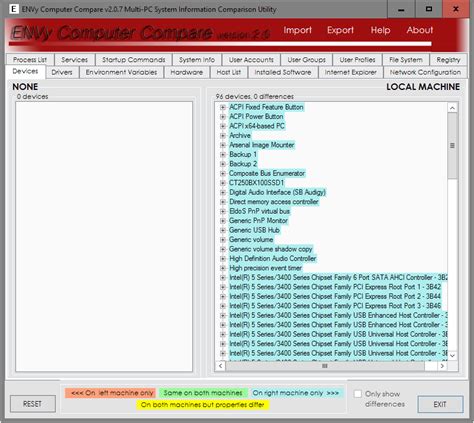Click the orange left machine only legend
The image size is (474, 423).
pyautogui.click(x=111, y=393)
